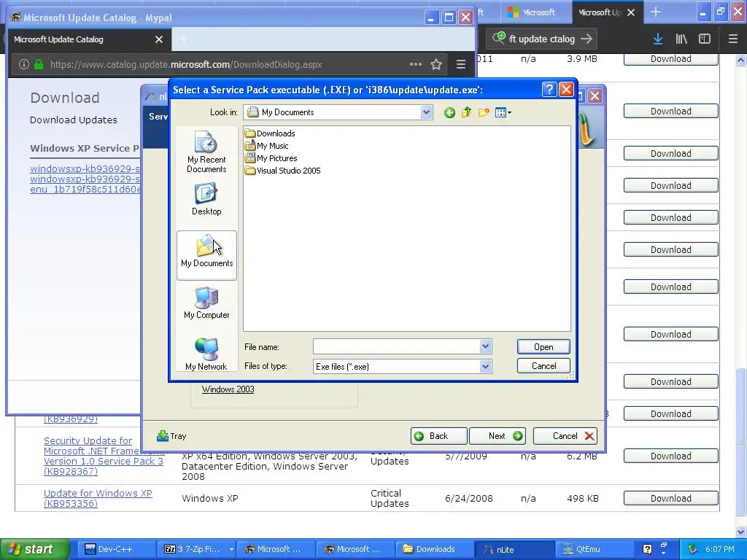Open Mypal page actions three-dots menu
This screenshot has width=747, height=560.
tap(415, 64)
